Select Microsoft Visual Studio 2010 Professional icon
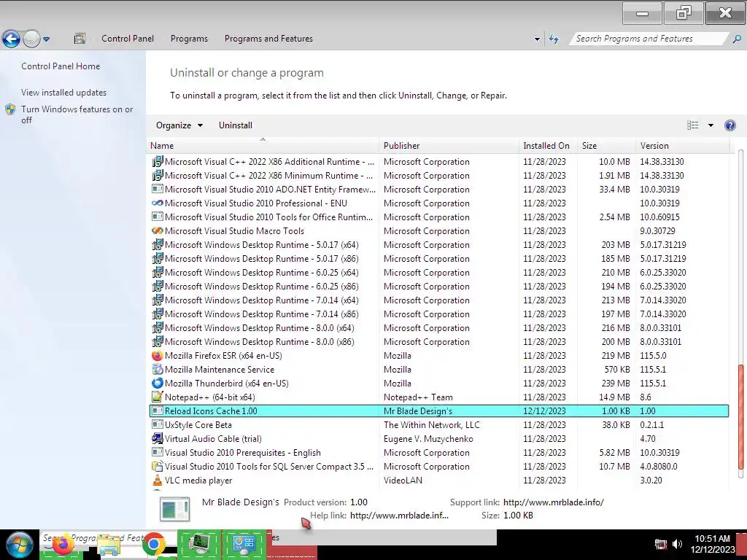The image size is (747, 560). 158,203
